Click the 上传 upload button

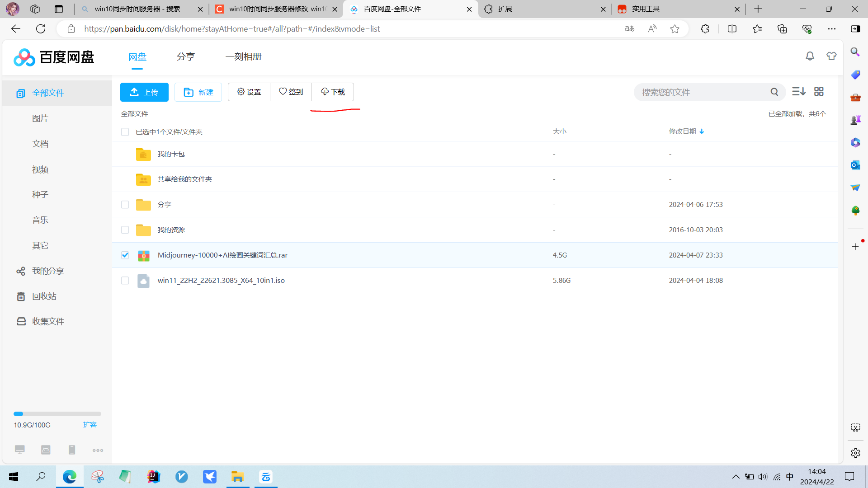(144, 92)
